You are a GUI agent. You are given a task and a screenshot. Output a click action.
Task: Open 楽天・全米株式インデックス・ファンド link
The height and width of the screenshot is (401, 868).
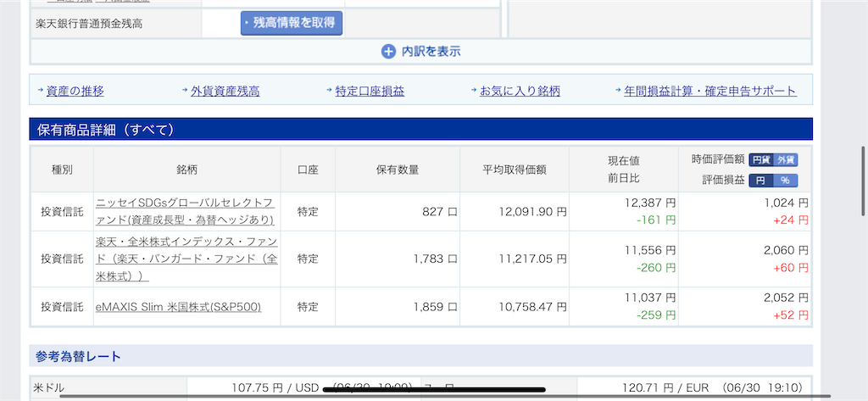pyautogui.click(x=187, y=259)
